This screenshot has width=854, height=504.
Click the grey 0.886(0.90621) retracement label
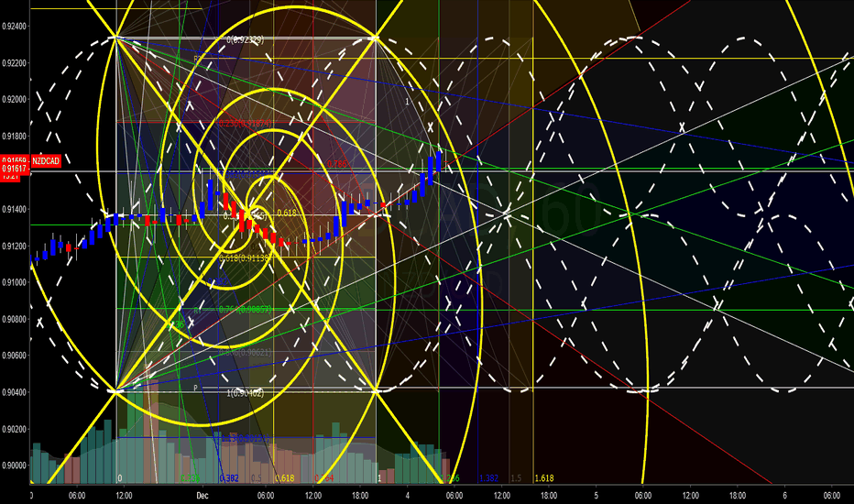(x=245, y=353)
